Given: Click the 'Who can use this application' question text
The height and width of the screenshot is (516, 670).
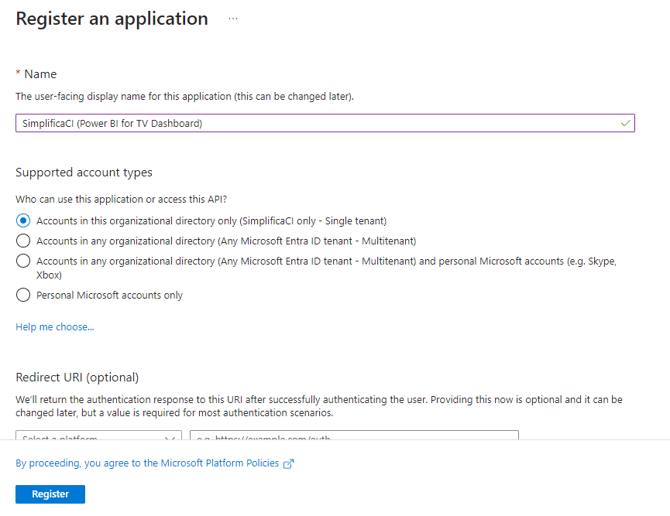Looking at the screenshot, I should point(128,199).
